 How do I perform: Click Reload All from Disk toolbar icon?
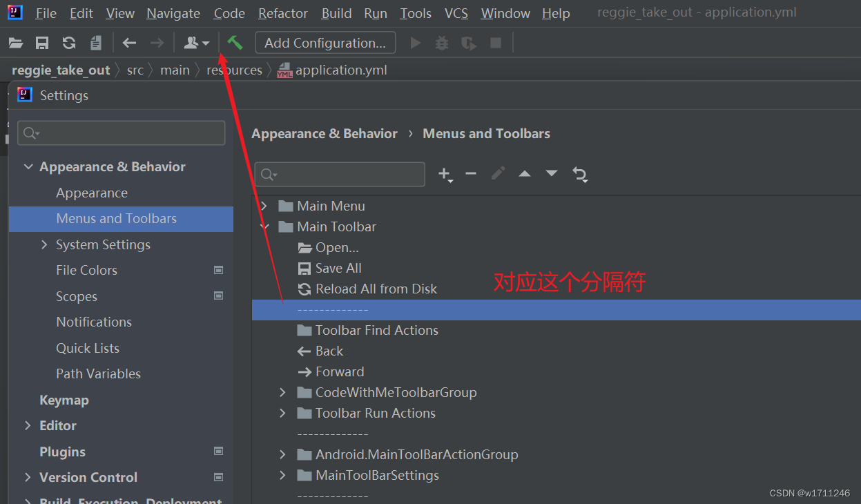coord(69,43)
